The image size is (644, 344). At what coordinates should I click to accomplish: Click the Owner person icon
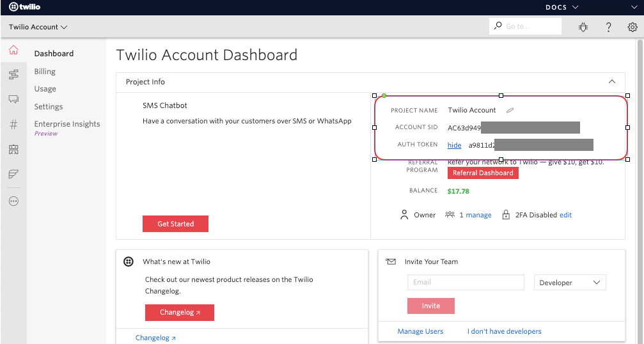pos(404,215)
